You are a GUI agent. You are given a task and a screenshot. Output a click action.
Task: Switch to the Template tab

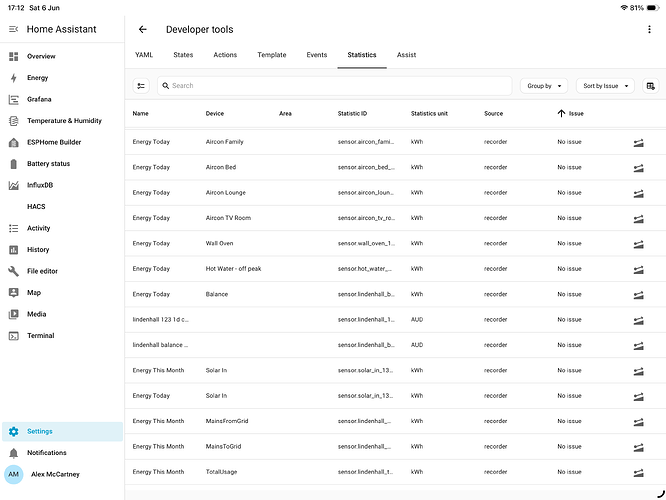click(x=272, y=55)
